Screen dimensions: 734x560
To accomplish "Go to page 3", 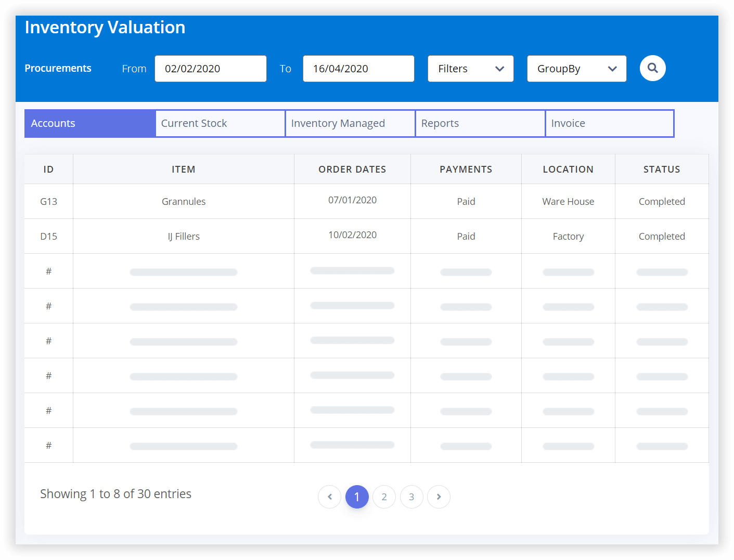I will point(411,497).
